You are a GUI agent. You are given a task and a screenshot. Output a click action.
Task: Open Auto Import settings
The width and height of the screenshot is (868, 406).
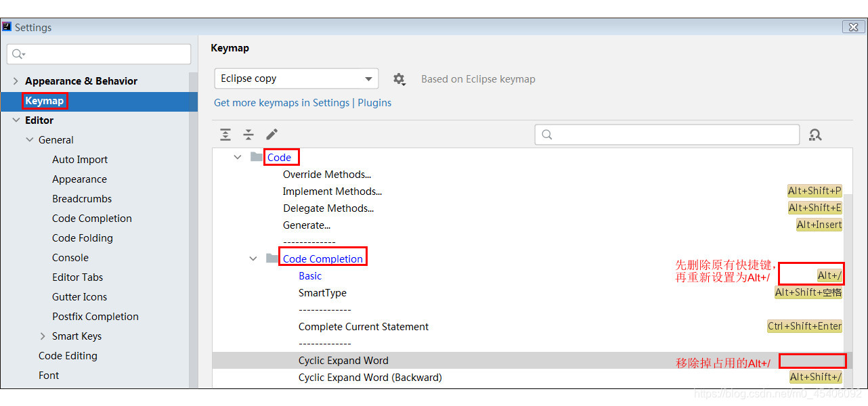[x=80, y=160]
